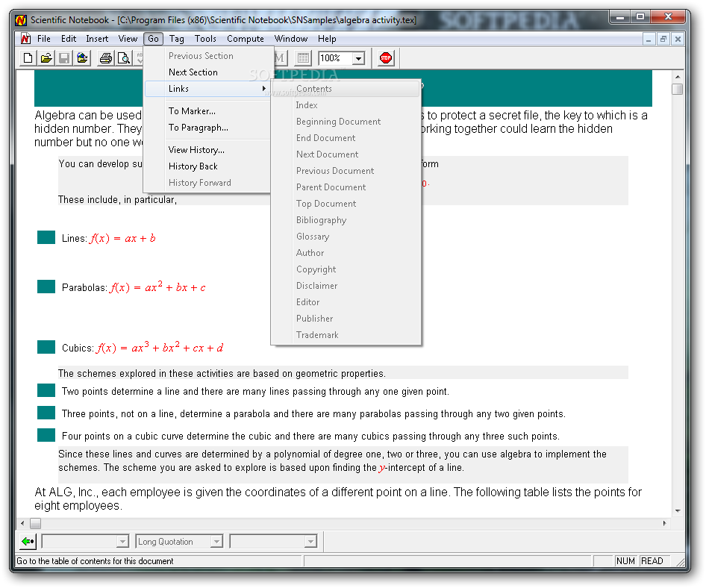The height and width of the screenshot is (588, 706).
Task: Click the horizontal scrollbar right arrow
Action: [x=664, y=523]
